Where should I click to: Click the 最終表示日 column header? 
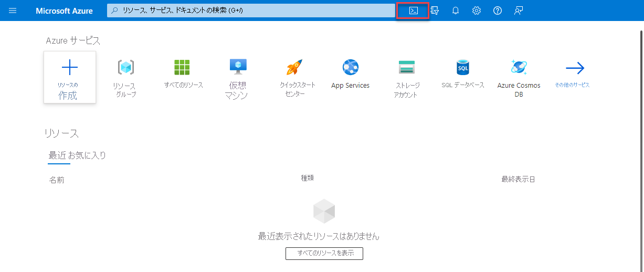click(x=518, y=179)
